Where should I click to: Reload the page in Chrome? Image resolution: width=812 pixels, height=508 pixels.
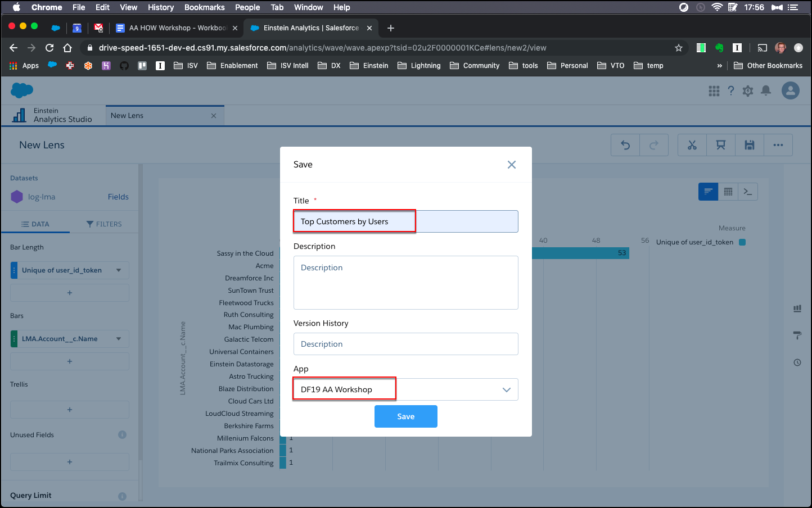click(49, 48)
